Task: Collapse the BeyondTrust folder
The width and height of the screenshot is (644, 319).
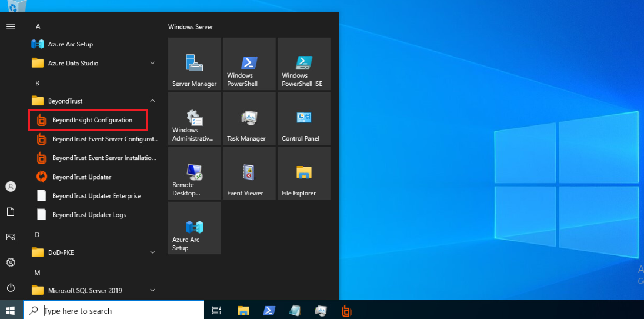Action: coord(94,101)
